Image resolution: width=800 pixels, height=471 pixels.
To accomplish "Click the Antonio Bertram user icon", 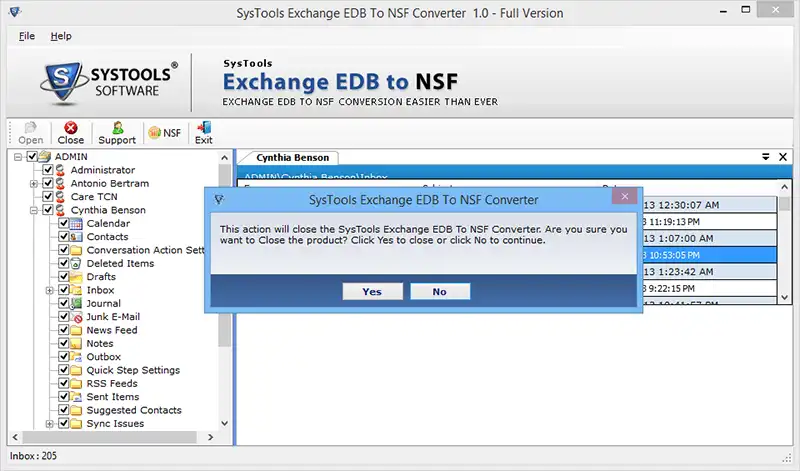I will [x=61, y=183].
